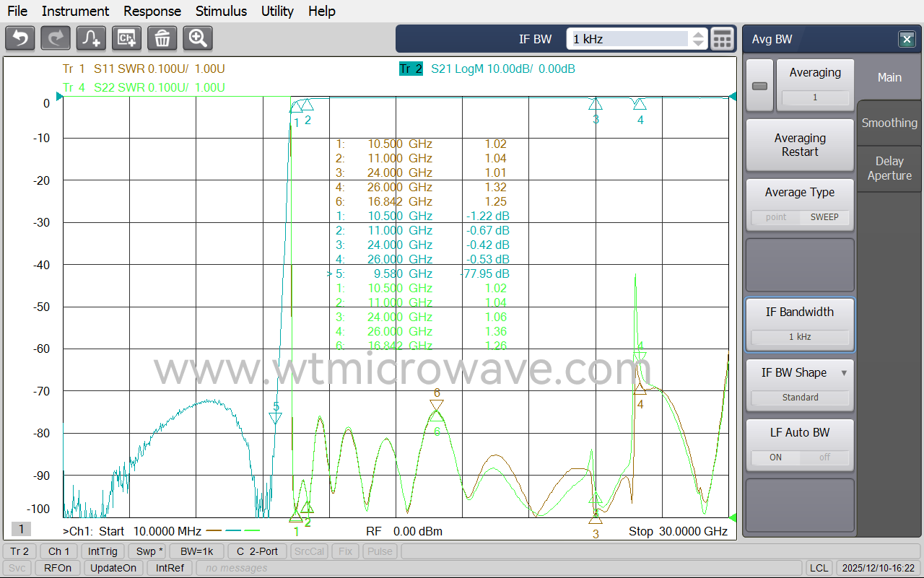Open the File menu

(x=17, y=11)
